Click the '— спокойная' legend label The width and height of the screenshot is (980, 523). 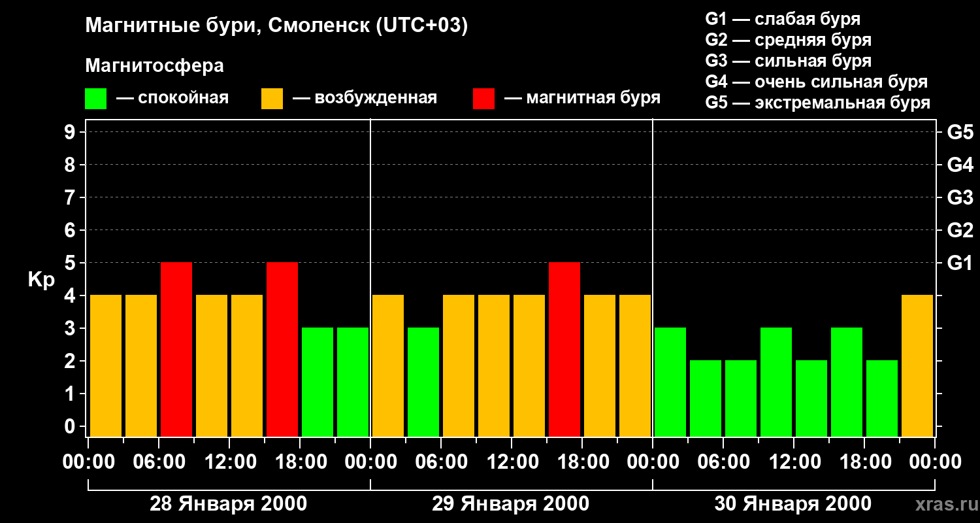point(172,98)
